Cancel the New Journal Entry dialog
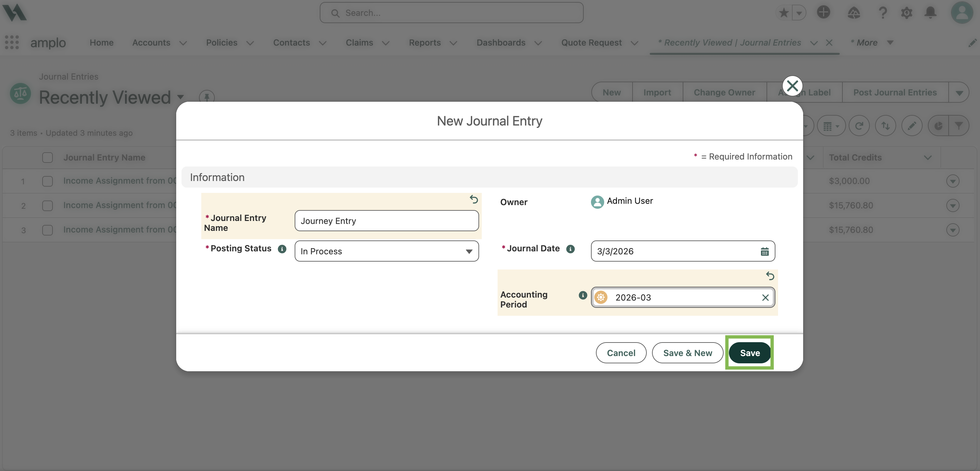Screen dimensions: 980x471 coord(621,353)
